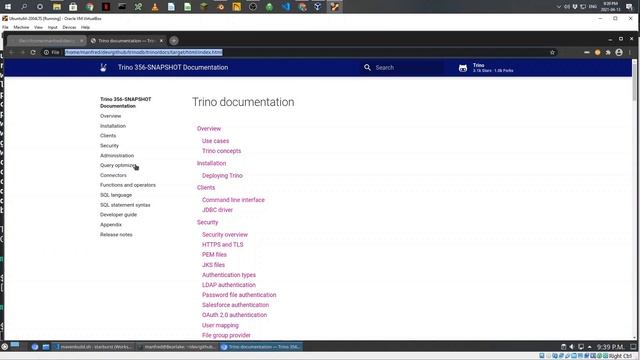The image size is (640, 360).
Task: Open VirtualBox View menu
Action: 38,27
